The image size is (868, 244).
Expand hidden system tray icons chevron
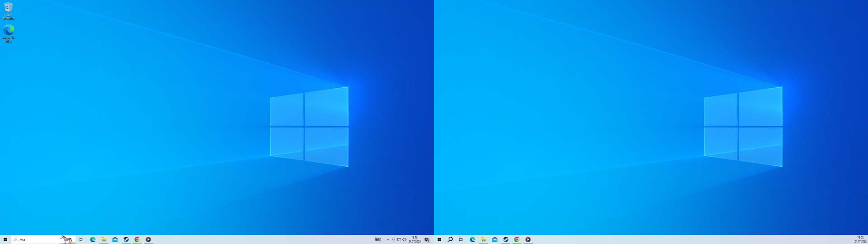pos(388,239)
